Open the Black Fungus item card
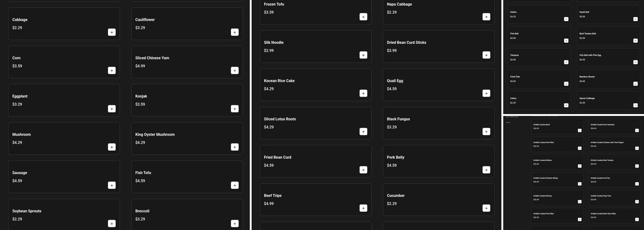This screenshot has height=230, width=644. click(x=438, y=123)
